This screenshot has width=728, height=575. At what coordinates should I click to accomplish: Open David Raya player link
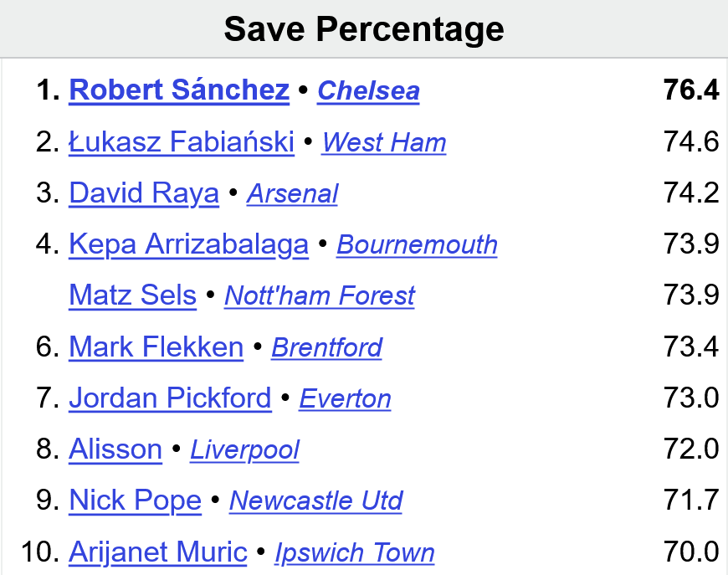point(144,193)
